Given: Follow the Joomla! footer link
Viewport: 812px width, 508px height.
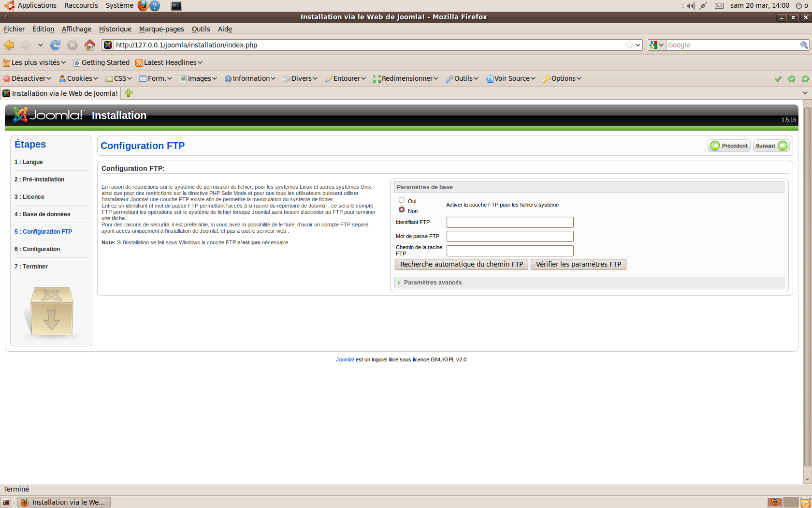Looking at the screenshot, I should pyautogui.click(x=345, y=359).
